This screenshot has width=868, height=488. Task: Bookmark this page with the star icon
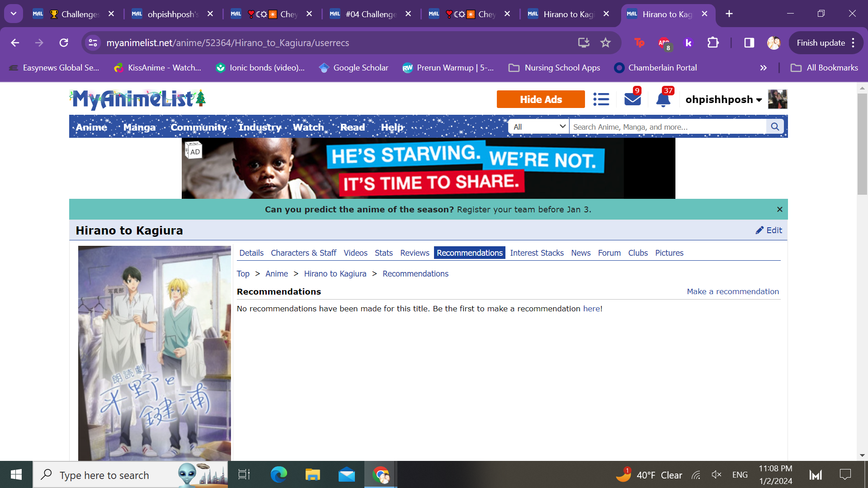point(605,43)
